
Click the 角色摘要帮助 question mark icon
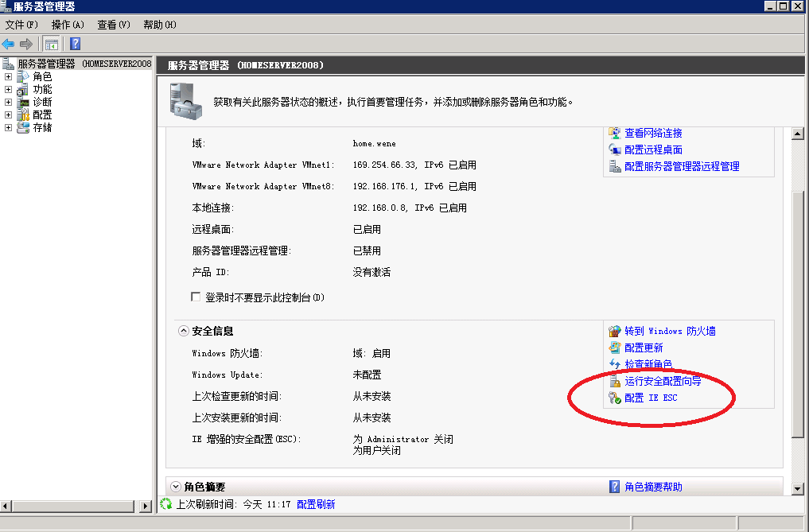click(x=613, y=486)
